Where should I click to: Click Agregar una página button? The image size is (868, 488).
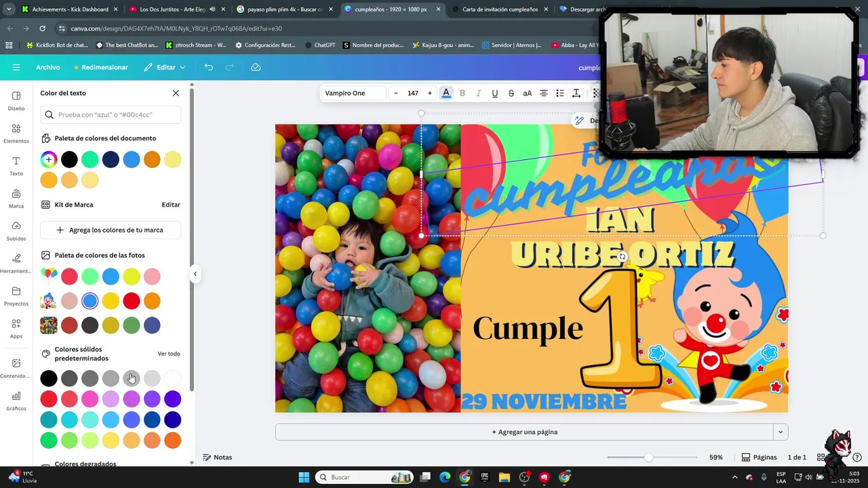[x=524, y=432]
